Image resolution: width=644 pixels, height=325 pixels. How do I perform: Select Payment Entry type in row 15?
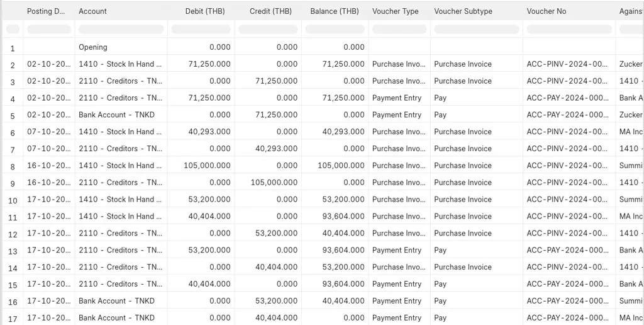(397, 283)
